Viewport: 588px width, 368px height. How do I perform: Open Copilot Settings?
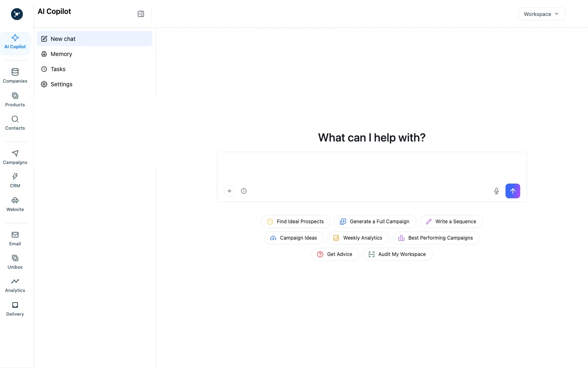(94, 84)
